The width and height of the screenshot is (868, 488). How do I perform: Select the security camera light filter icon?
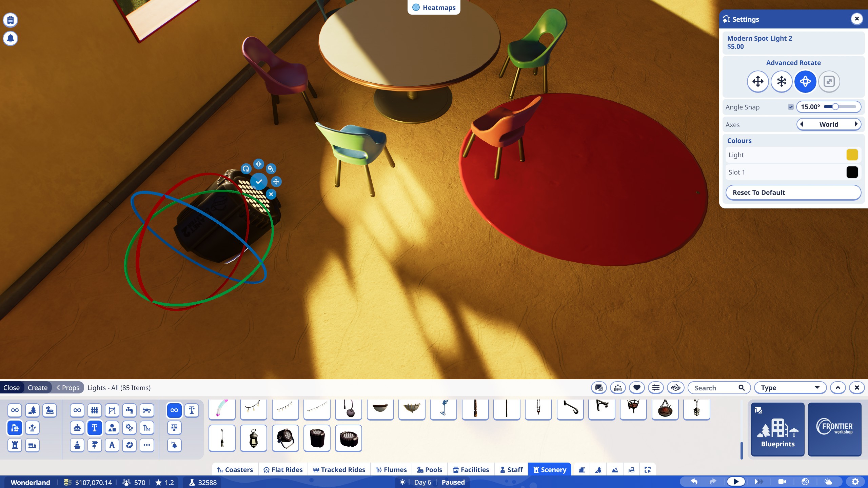[174, 445]
